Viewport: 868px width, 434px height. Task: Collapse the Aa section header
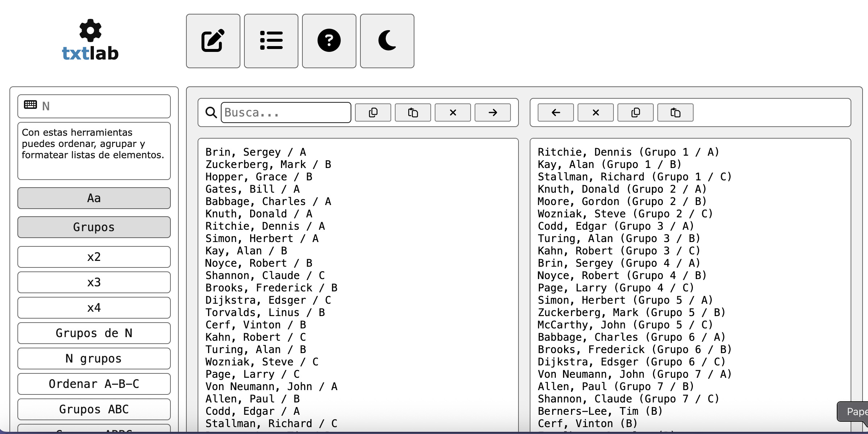[94, 198]
